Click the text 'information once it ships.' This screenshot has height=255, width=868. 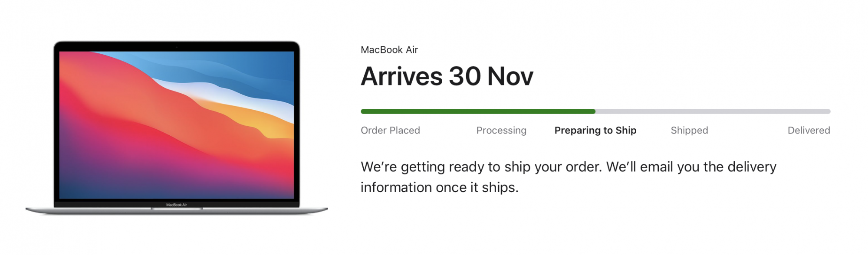pos(440,187)
